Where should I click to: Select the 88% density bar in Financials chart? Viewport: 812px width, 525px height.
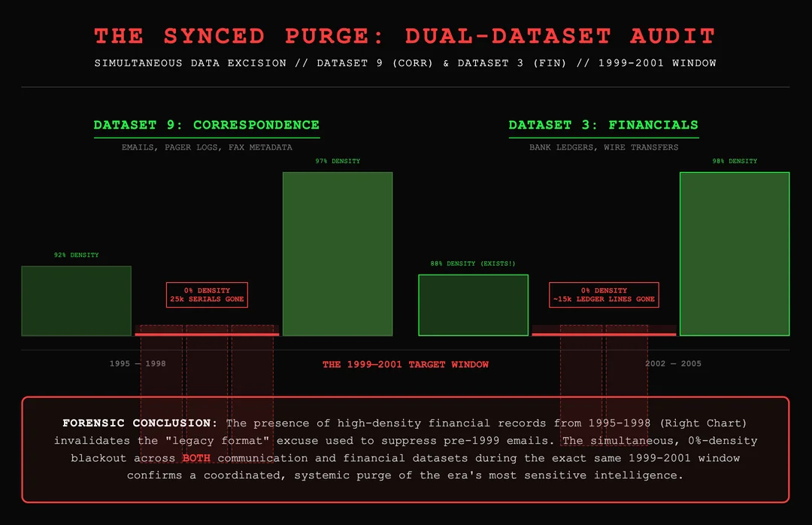(473, 305)
